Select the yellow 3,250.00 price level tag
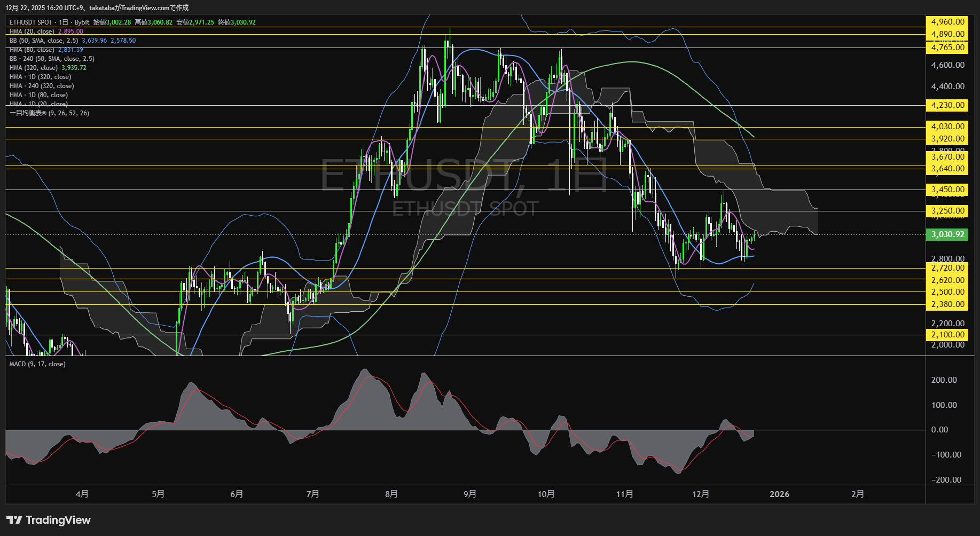 tap(947, 211)
